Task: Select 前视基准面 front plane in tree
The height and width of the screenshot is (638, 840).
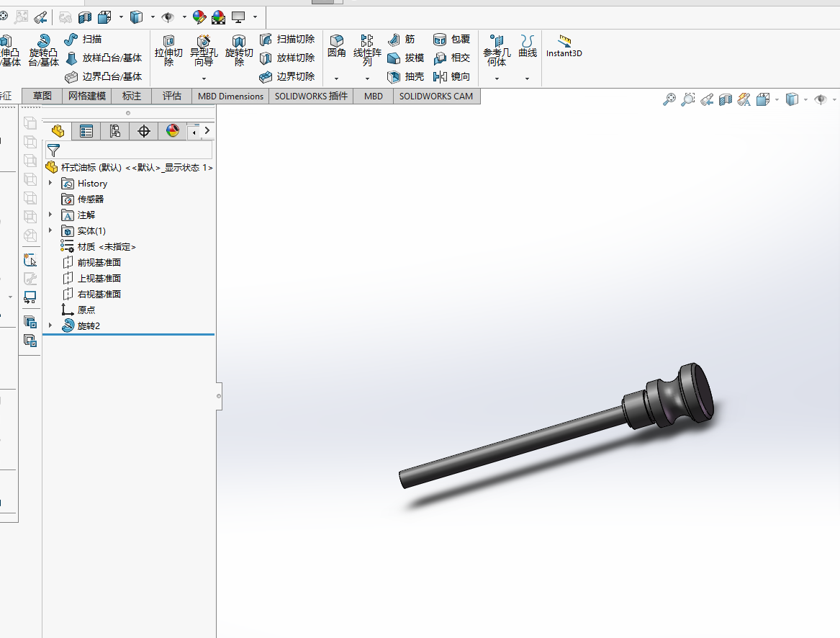Action: coord(91,262)
